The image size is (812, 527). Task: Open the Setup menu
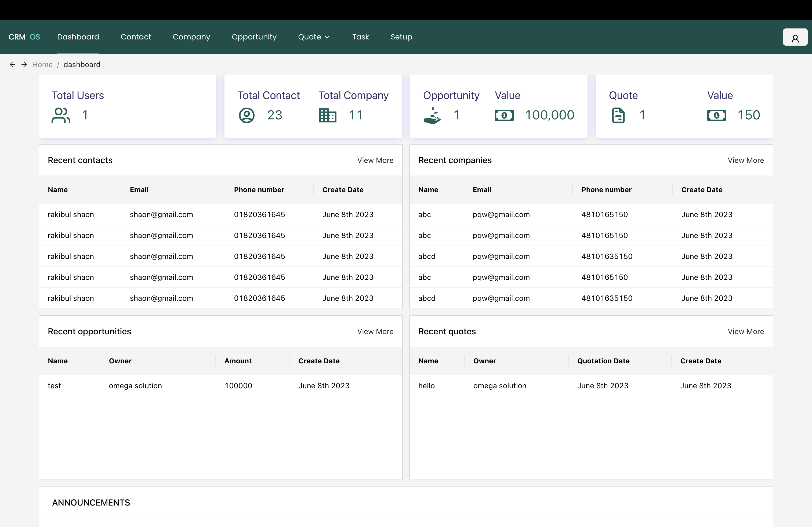401,37
